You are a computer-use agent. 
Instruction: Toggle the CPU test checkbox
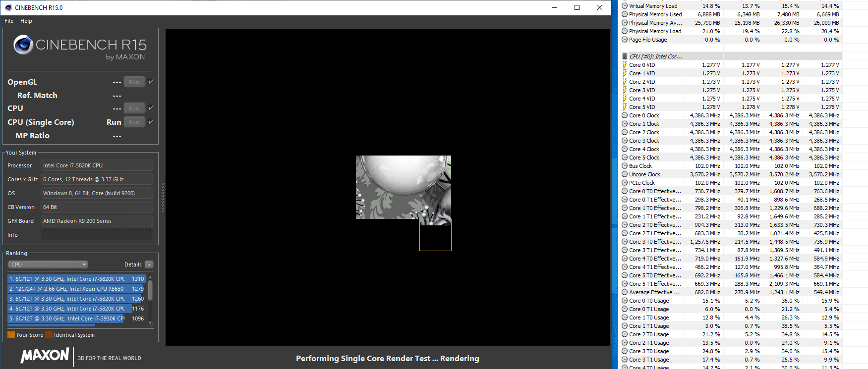pyautogui.click(x=151, y=107)
